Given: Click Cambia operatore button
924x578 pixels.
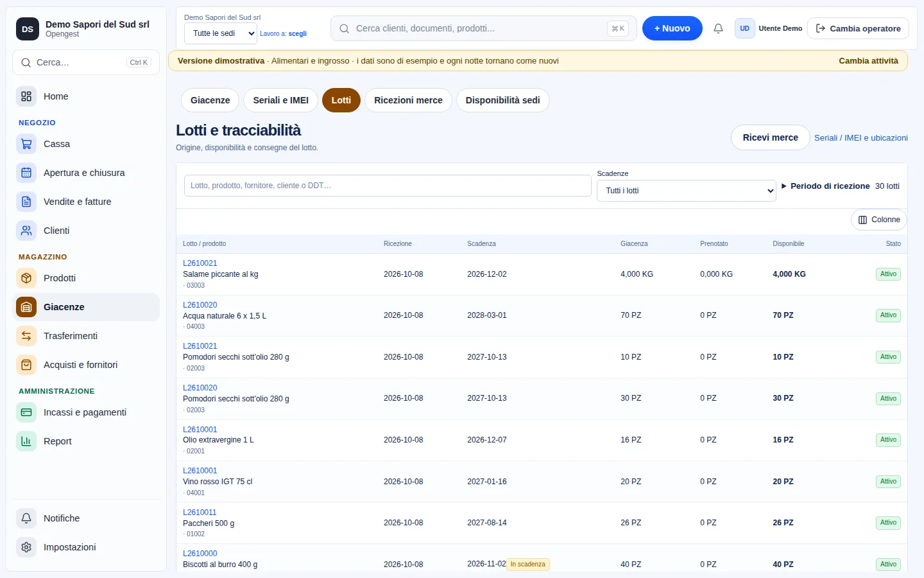Looking at the screenshot, I should 859,28.
